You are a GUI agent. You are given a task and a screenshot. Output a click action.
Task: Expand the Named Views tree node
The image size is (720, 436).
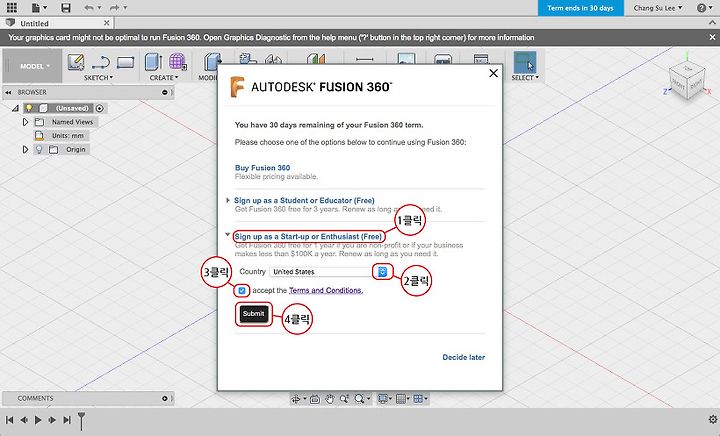tap(25, 122)
